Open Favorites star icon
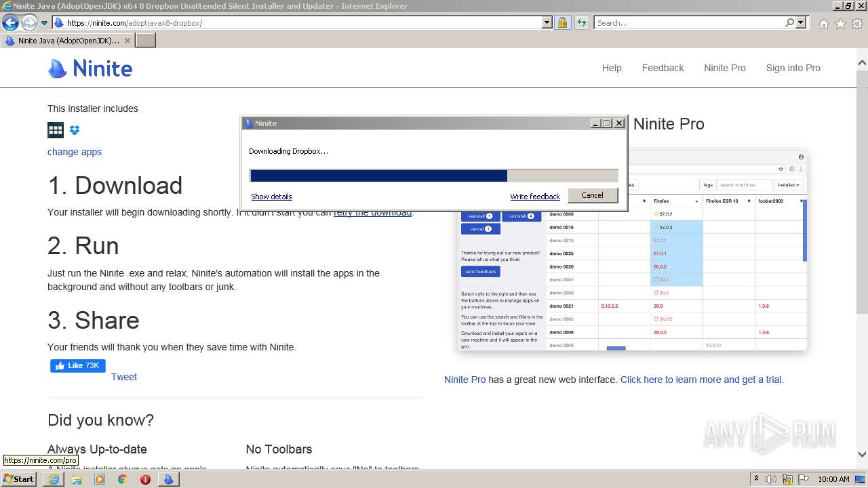Image resolution: width=868 pixels, height=488 pixels. coord(840,24)
